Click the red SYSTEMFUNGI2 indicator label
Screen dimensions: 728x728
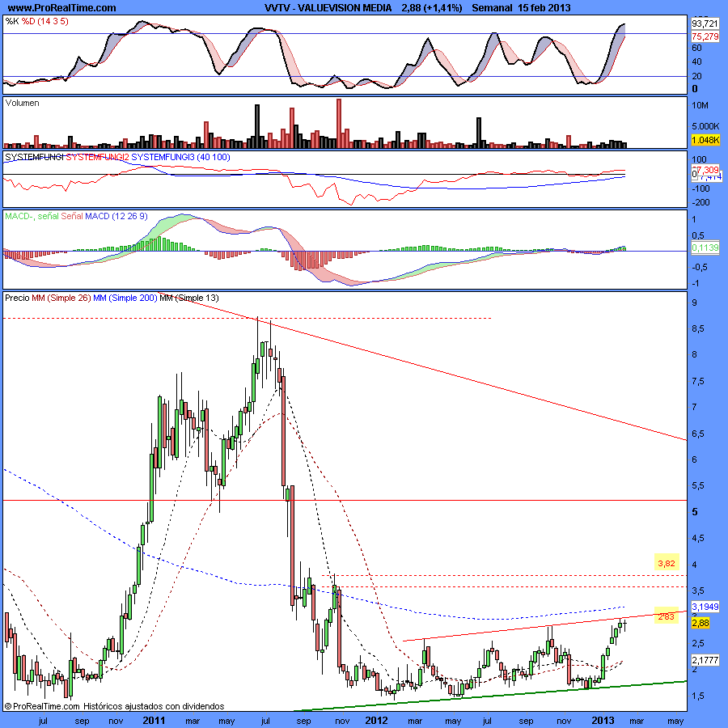98,158
